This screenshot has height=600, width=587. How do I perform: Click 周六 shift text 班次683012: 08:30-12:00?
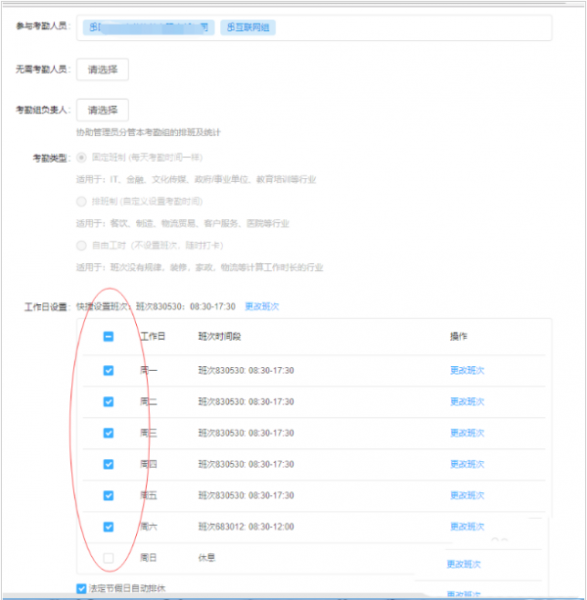coord(246,527)
